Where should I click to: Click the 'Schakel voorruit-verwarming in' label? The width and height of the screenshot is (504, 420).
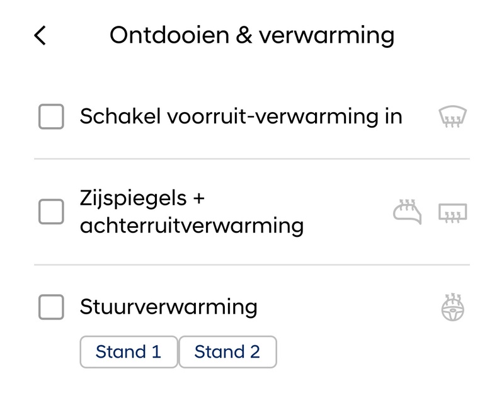tap(241, 116)
